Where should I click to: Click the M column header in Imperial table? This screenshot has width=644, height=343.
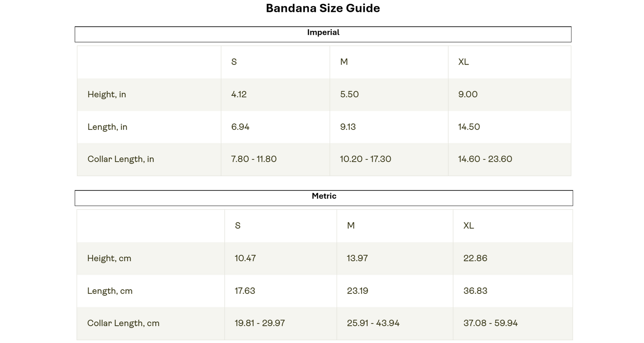coord(344,62)
